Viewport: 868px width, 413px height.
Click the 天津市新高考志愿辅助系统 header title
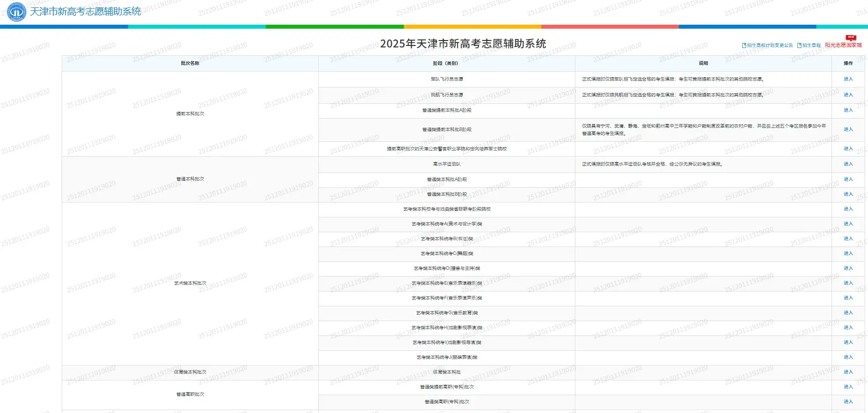85,11
